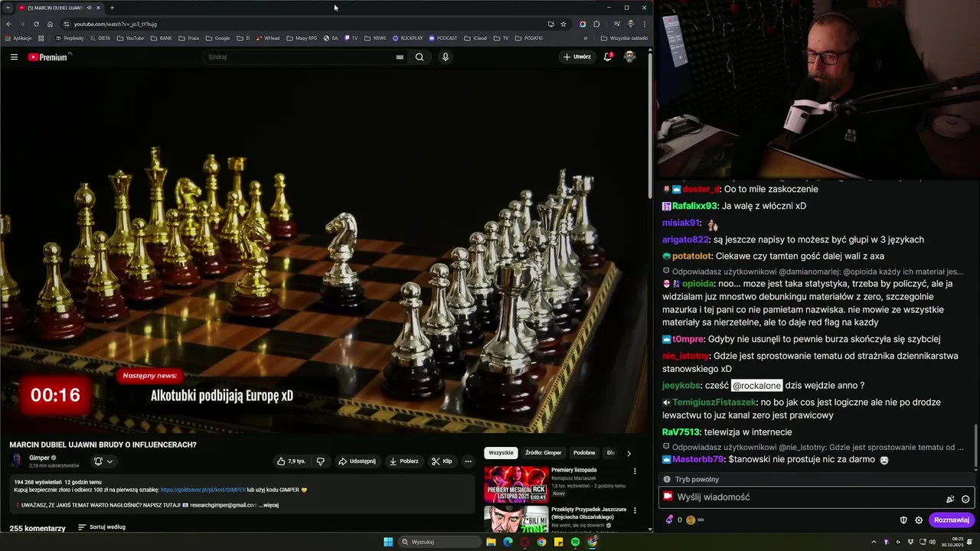Select the Podobne filter chip
The image size is (980, 551).
(584, 453)
